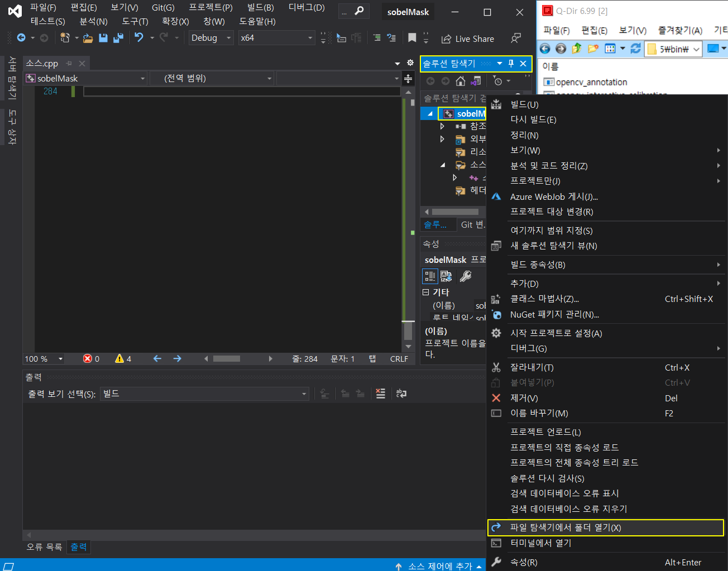
Task: Select 빌드(U) in the context menu
Action: 607,104
